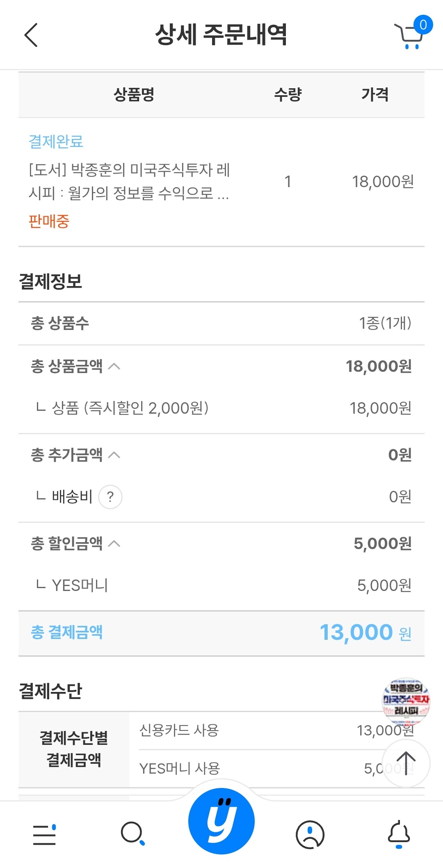Image resolution: width=443 pixels, height=868 pixels.
Task: Tap the scroll-to-top arrow button
Action: (x=406, y=763)
